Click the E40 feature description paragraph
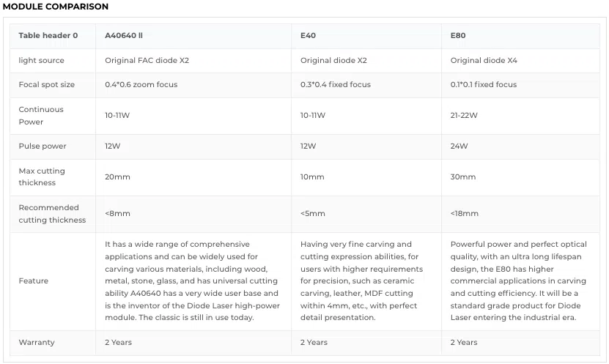Image resolution: width=609 pixels, height=364 pixels. point(361,281)
